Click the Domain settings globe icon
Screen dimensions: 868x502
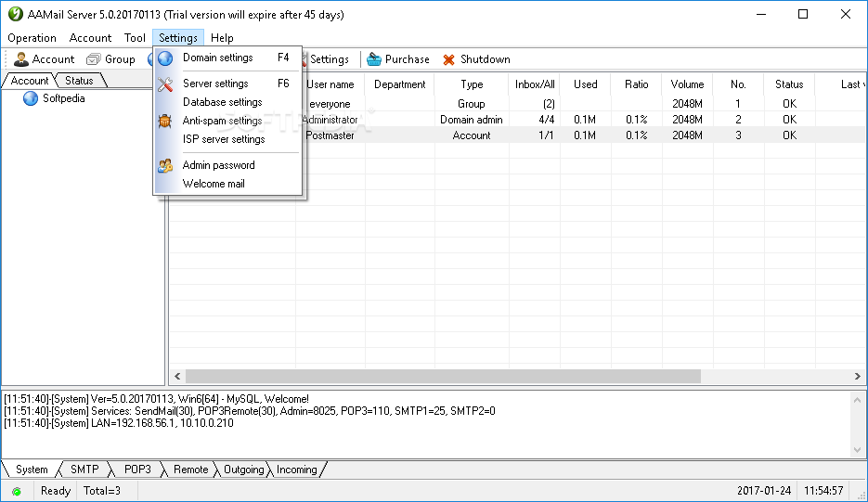tap(165, 58)
